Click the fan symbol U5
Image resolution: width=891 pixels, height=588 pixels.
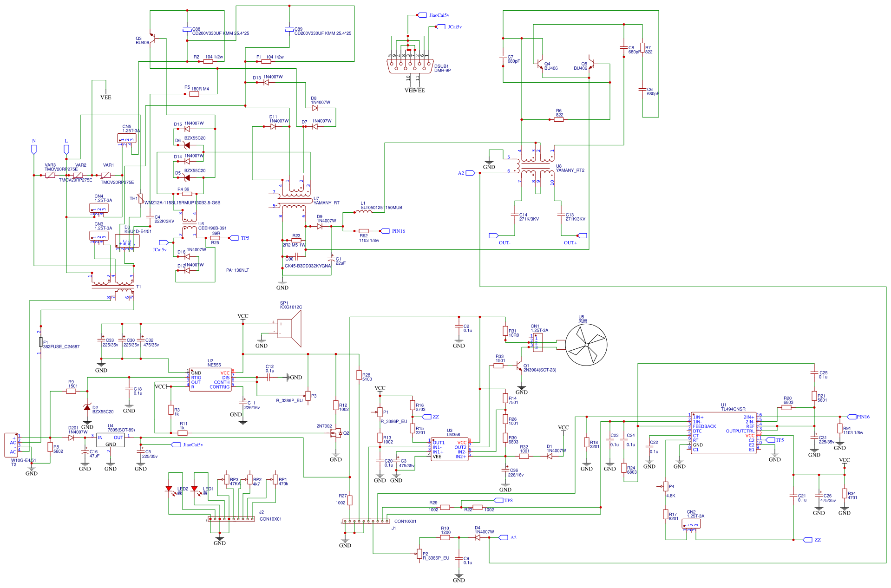tap(586, 345)
